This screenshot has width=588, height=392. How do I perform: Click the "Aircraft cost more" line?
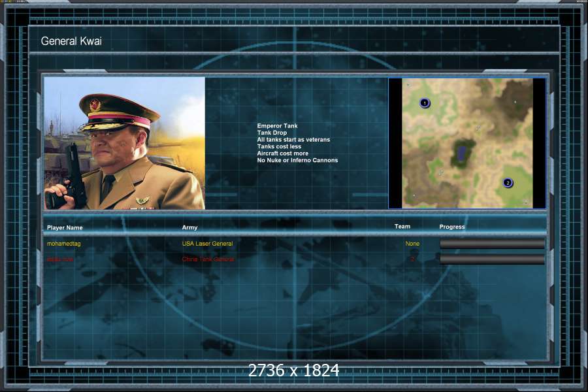pos(283,153)
